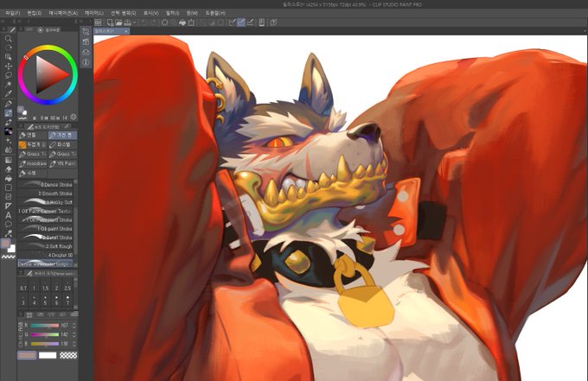Open the brush size palette menu
The width and height of the screenshot is (588, 381).
[x=21, y=274]
